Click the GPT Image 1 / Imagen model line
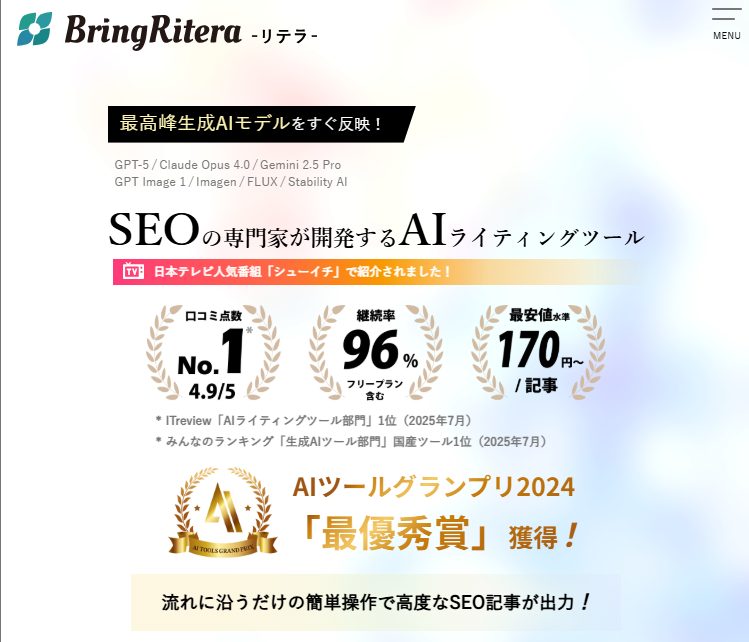The width and height of the screenshot is (749, 642). (231, 182)
